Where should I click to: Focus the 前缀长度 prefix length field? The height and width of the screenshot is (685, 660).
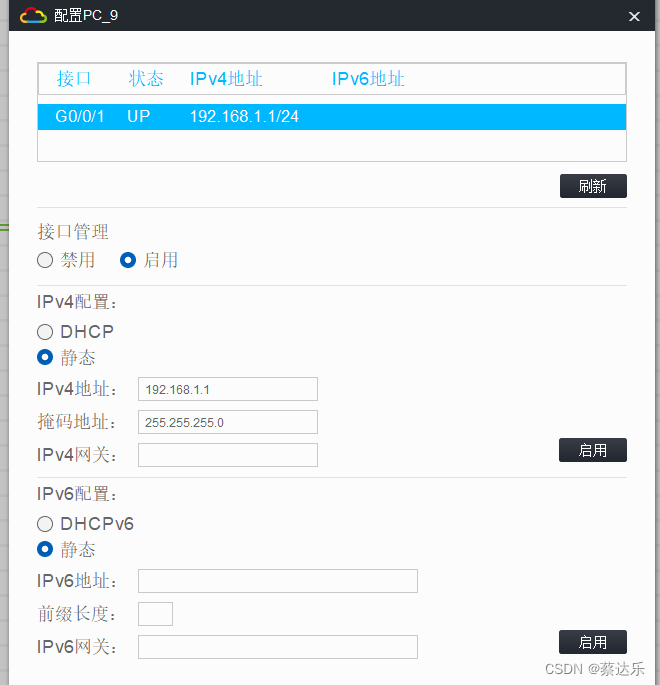155,614
